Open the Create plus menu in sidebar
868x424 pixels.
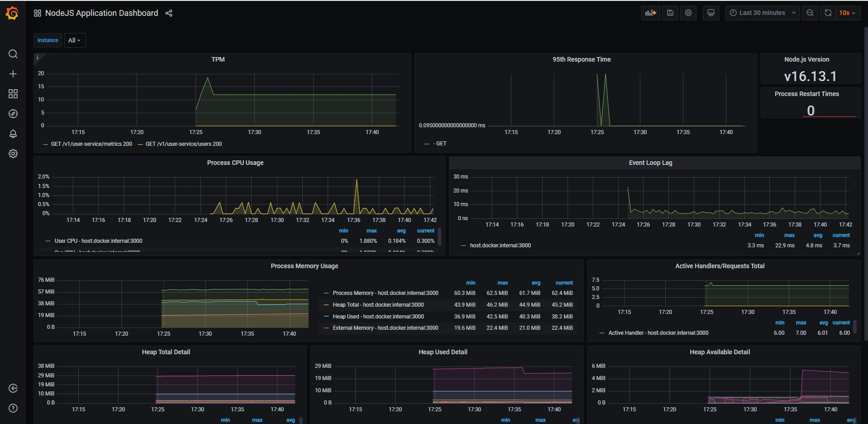[x=13, y=74]
